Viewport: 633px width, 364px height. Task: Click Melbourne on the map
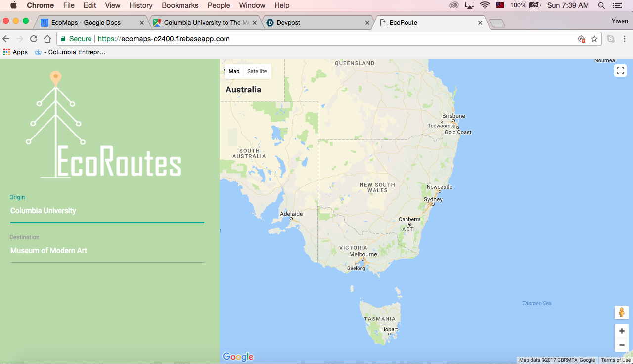tap(363, 254)
